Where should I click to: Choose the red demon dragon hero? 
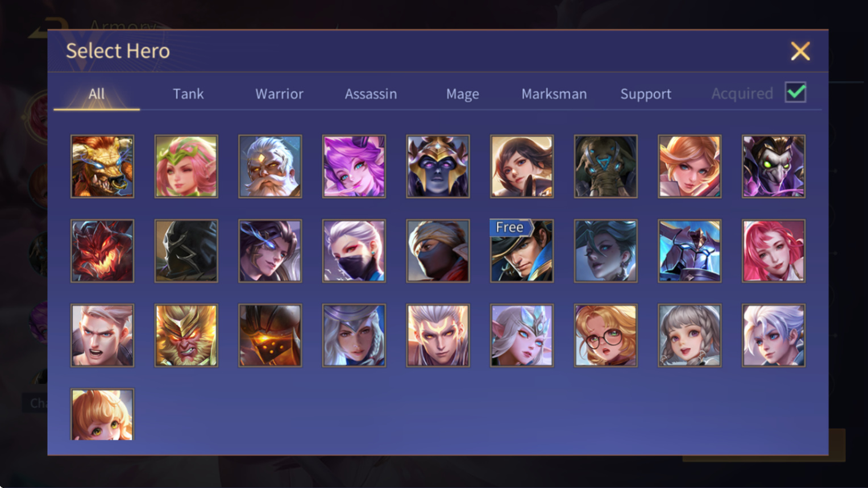point(102,251)
